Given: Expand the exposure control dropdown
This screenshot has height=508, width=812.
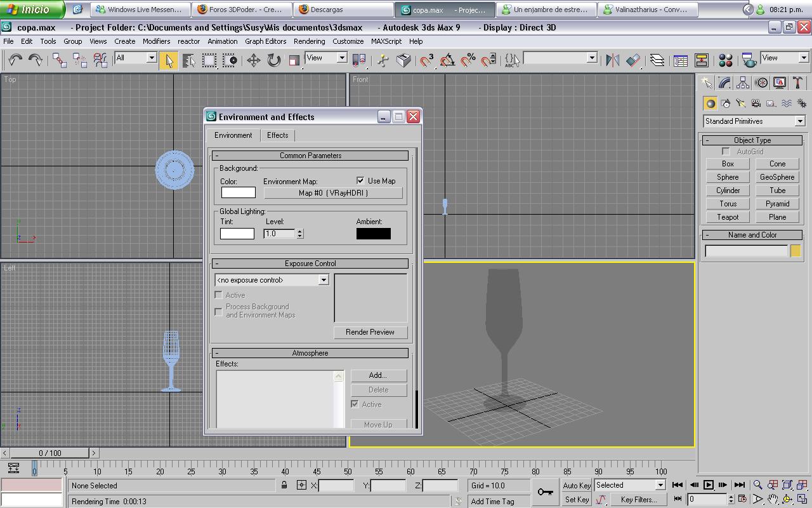Looking at the screenshot, I should (x=323, y=280).
